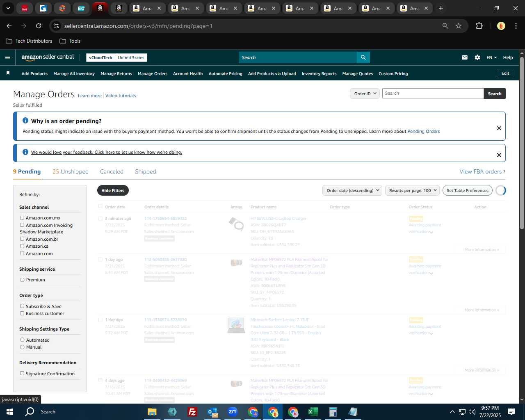The width and height of the screenshot is (525, 420).
Task: Select the Premium shipping service radio
Action: 22,280
